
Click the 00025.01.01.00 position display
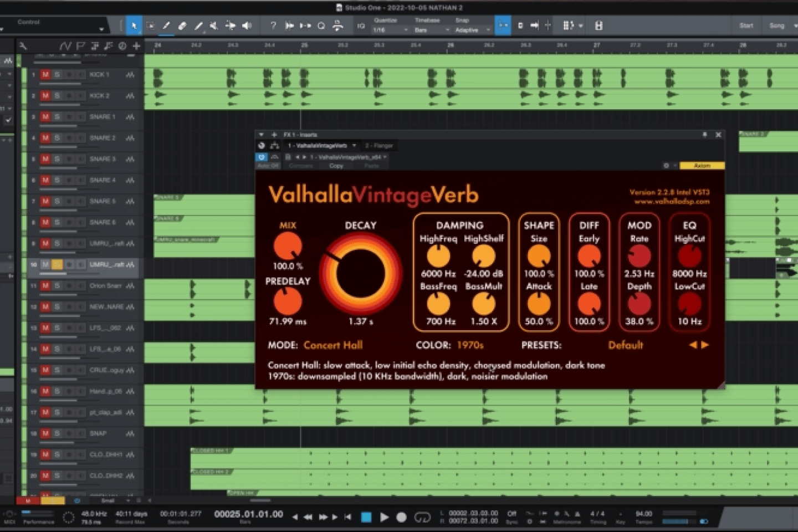pos(249,514)
